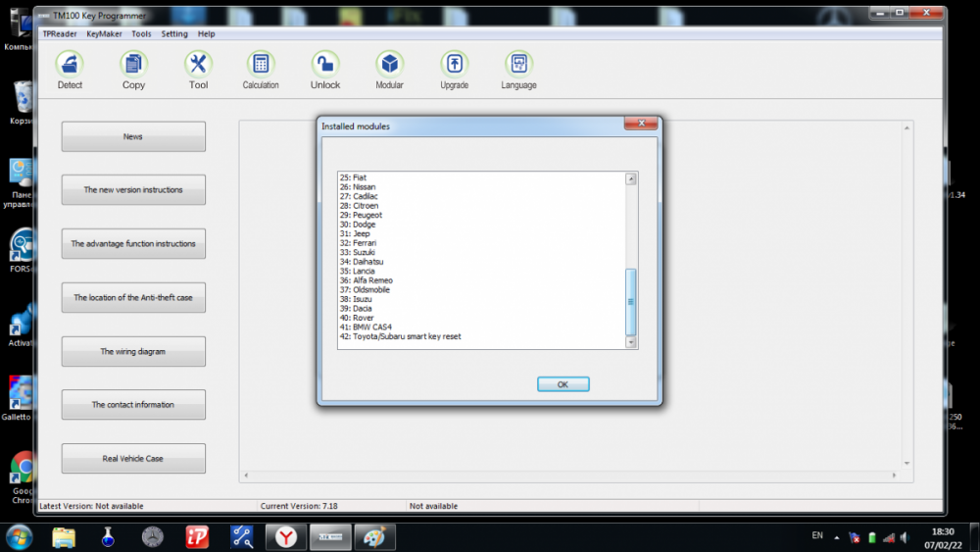
Task: Select the 28: Citroen entry
Action: point(359,206)
